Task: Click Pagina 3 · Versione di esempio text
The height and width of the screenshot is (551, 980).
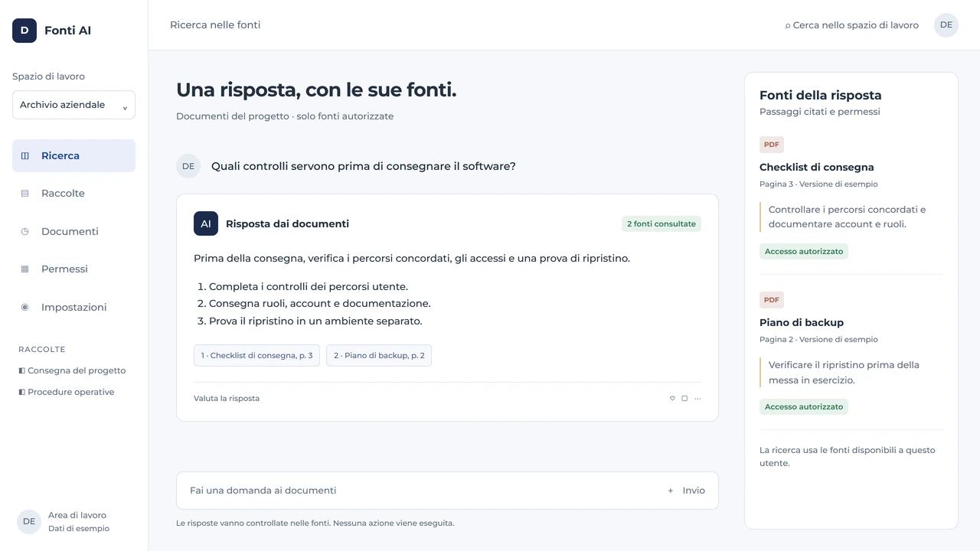Action: click(x=818, y=184)
